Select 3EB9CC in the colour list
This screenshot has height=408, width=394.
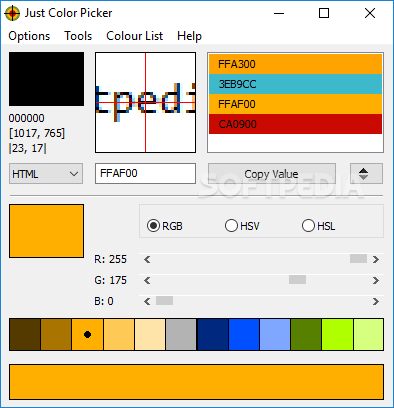(295, 84)
